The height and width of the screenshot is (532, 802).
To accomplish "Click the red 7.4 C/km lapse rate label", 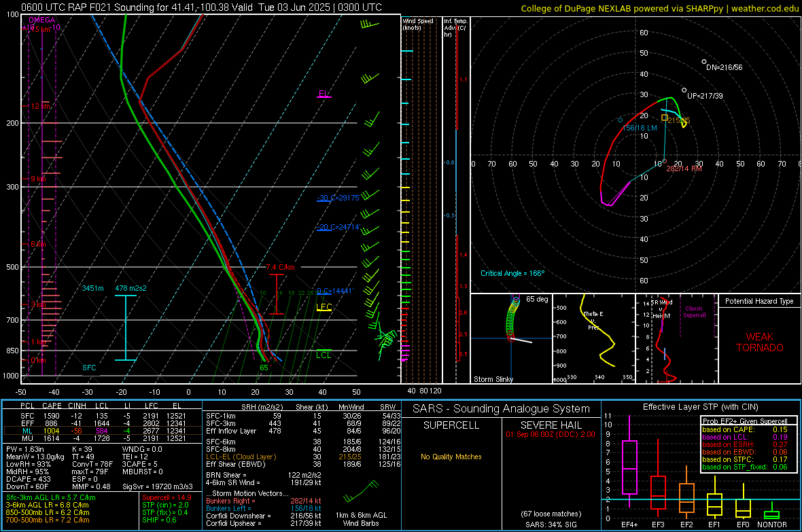I will 280,267.
